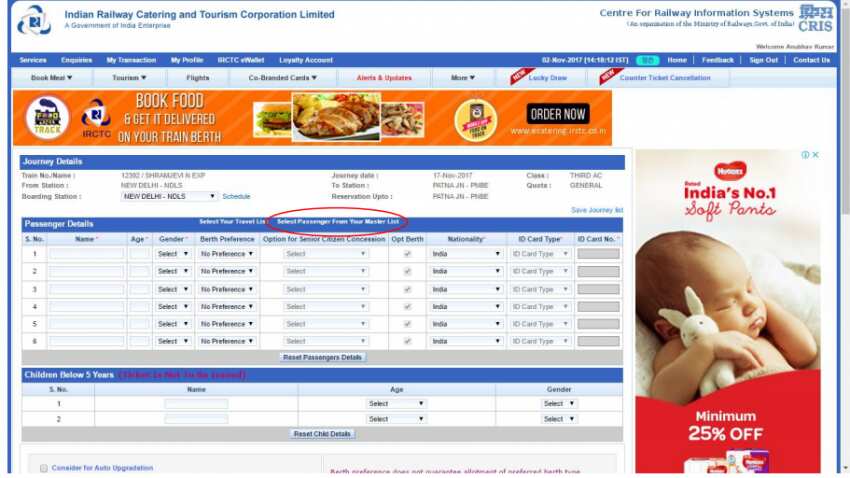Open Gender dropdown for child 1

click(559, 404)
